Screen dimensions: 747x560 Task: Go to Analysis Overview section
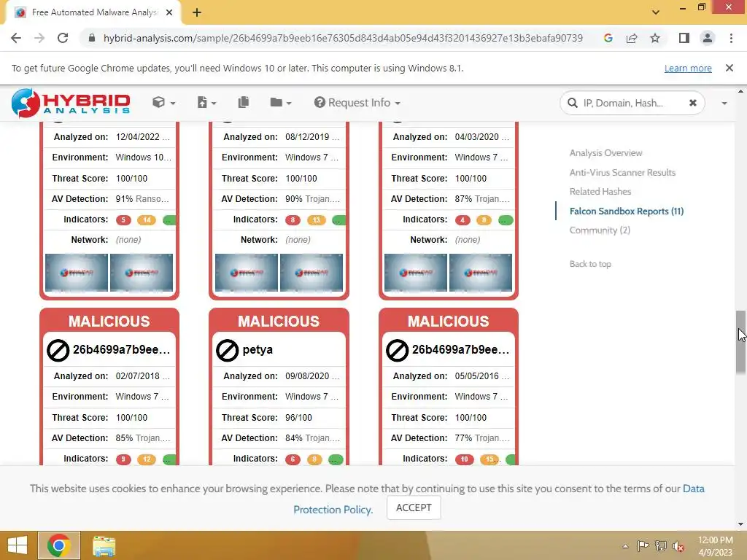[x=605, y=153]
